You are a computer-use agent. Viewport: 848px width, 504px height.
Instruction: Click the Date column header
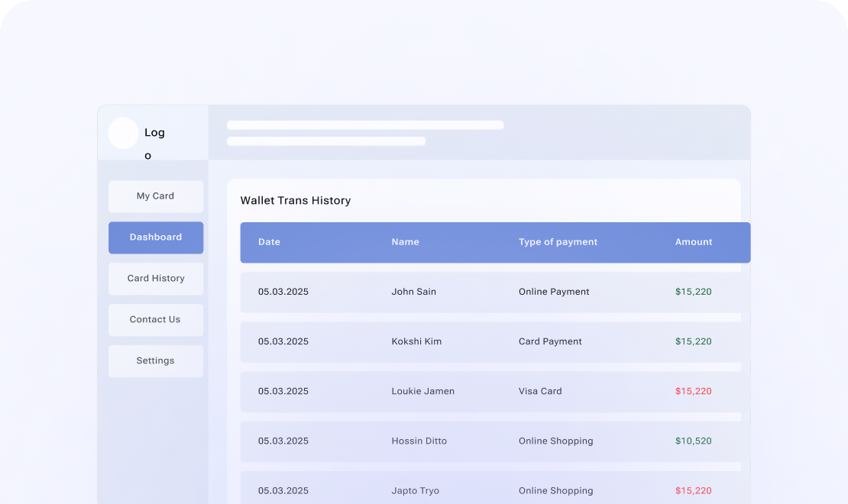(269, 242)
